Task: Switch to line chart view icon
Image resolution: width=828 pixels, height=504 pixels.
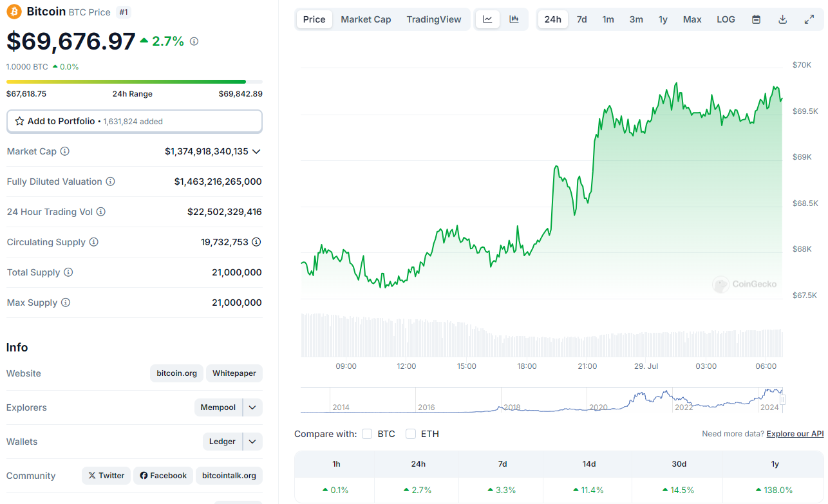Action: [487, 19]
